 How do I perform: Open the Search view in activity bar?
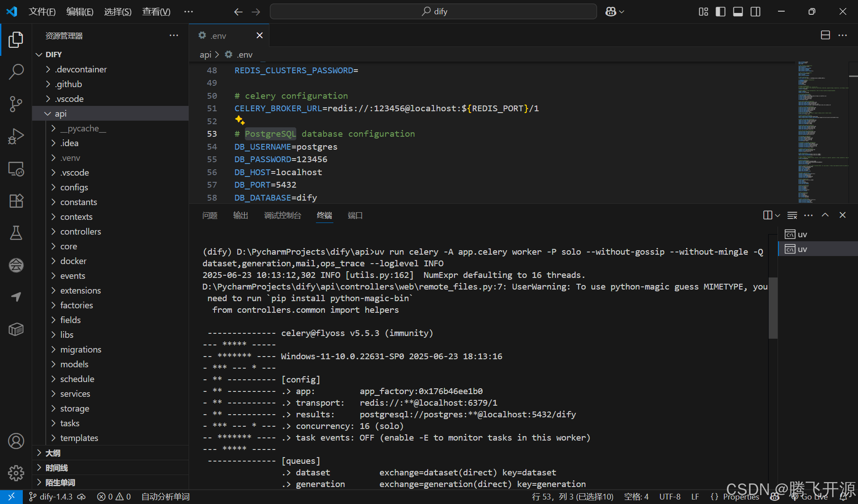16,71
